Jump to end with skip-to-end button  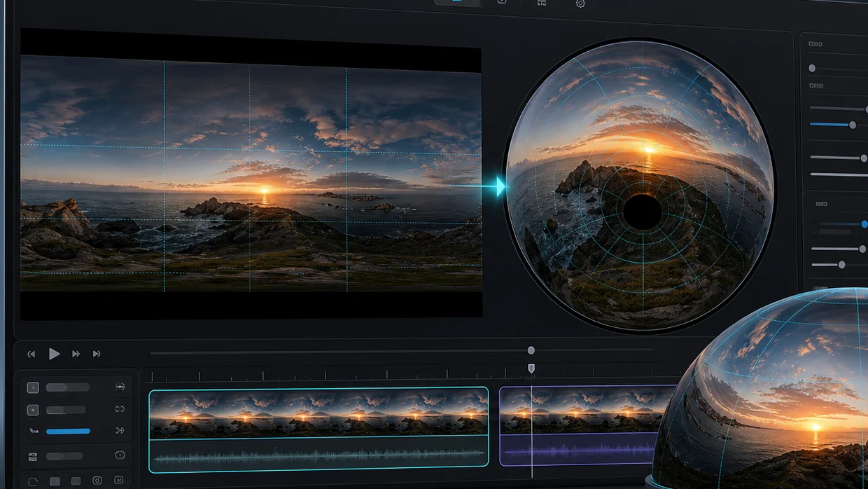(x=97, y=354)
